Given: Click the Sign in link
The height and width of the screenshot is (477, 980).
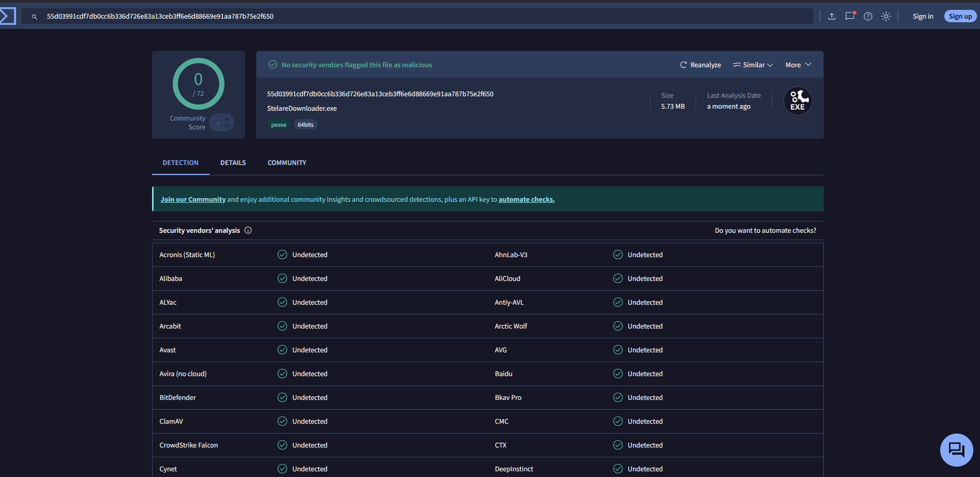Looking at the screenshot, I should (923, 17).
